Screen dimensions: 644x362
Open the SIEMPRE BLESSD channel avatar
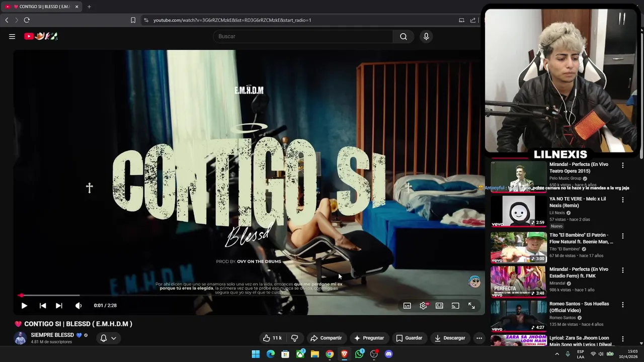click(x=20, y=338)
